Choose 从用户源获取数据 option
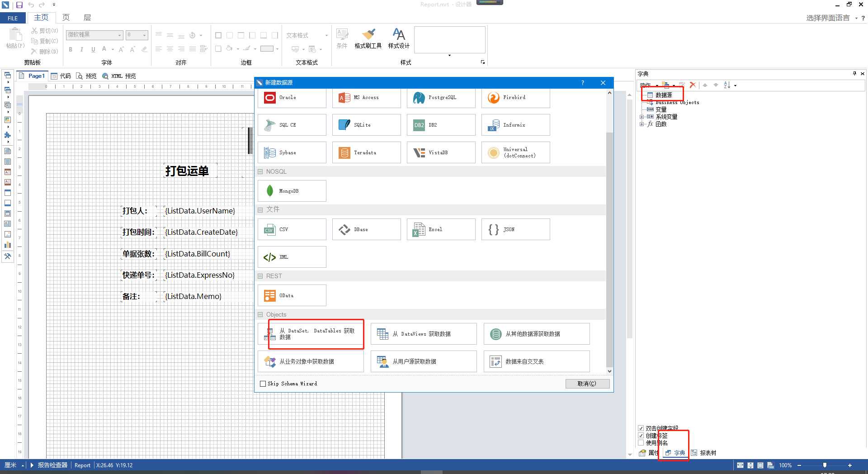 pyautogui.click(x=424, y=361)
